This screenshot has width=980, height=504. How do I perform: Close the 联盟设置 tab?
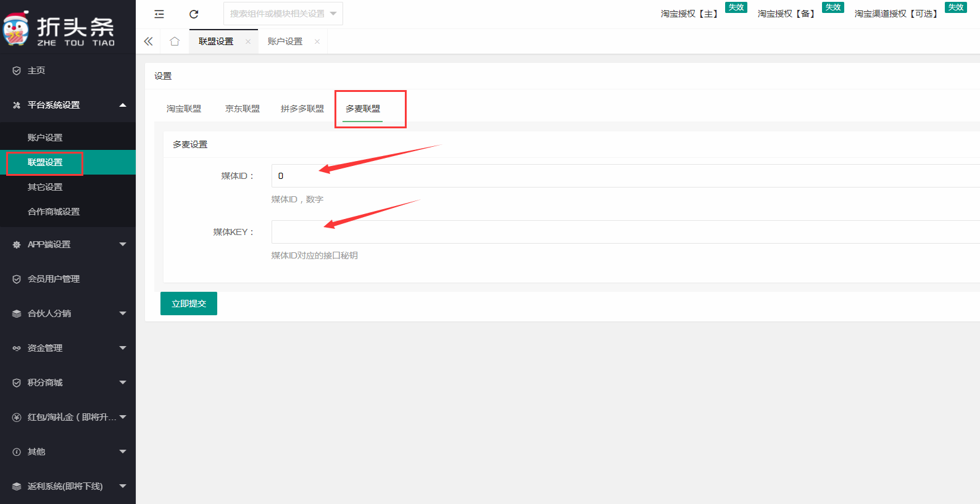[x=248, y=42]
